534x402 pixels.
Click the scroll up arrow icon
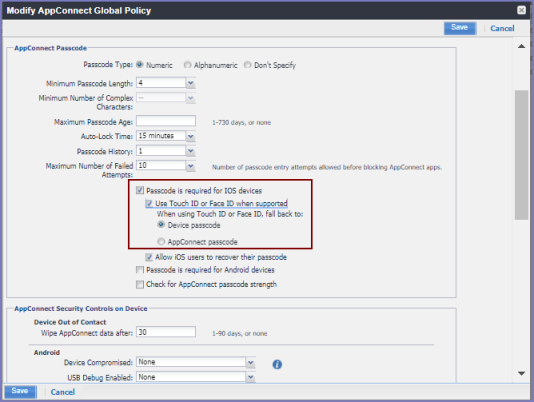[521, 46]
